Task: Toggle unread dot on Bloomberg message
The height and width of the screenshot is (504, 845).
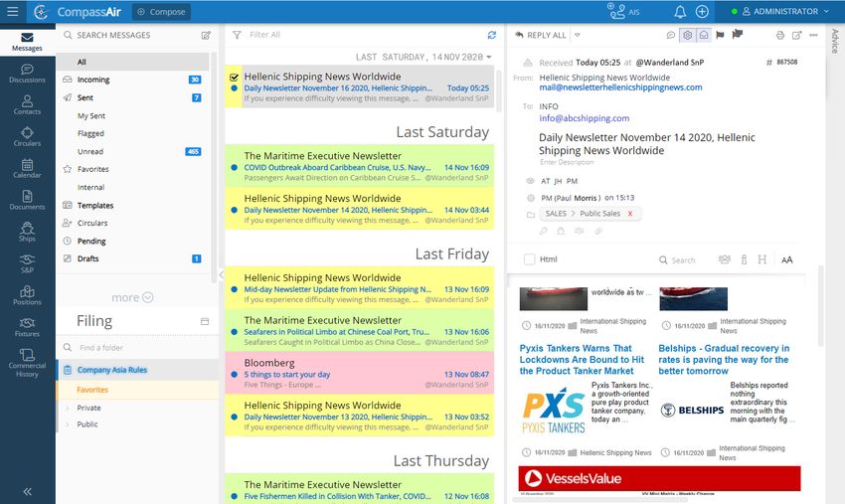Action: coord(234,374)
